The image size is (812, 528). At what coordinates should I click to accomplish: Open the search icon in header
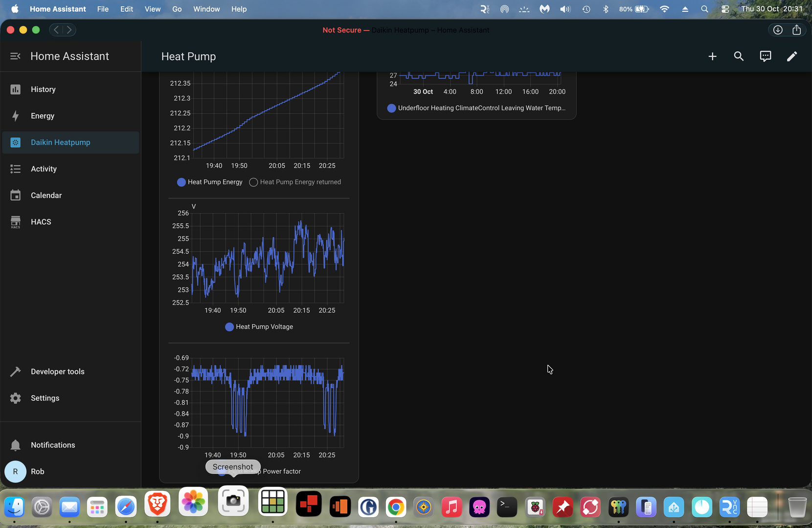click(x=739, y=57)
